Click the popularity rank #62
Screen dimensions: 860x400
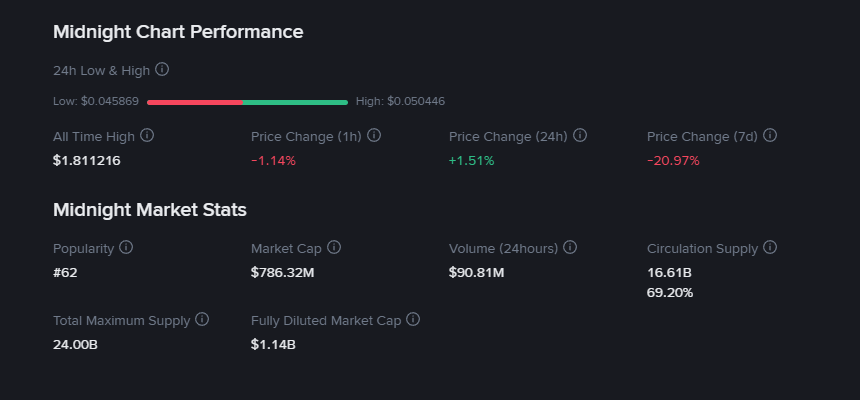(66, 272)
